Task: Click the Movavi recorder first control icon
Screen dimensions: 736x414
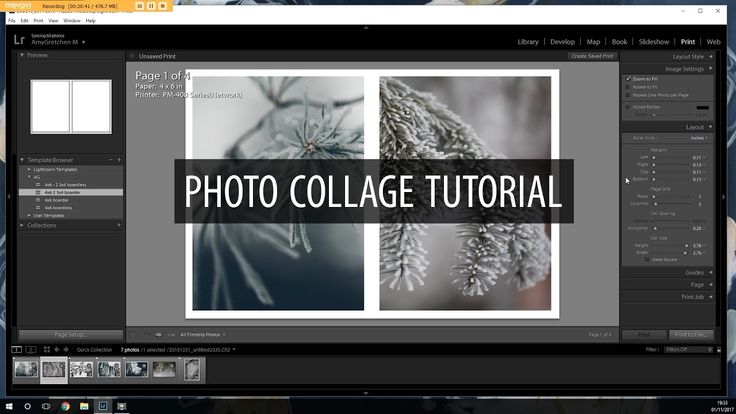Action: click(x=139, y=6)
